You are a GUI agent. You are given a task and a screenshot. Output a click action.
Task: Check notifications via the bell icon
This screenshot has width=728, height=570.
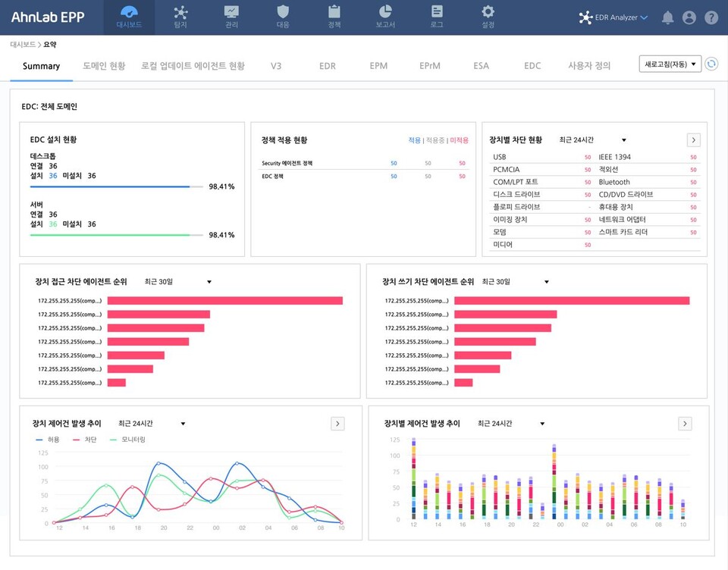coord(667,17)
